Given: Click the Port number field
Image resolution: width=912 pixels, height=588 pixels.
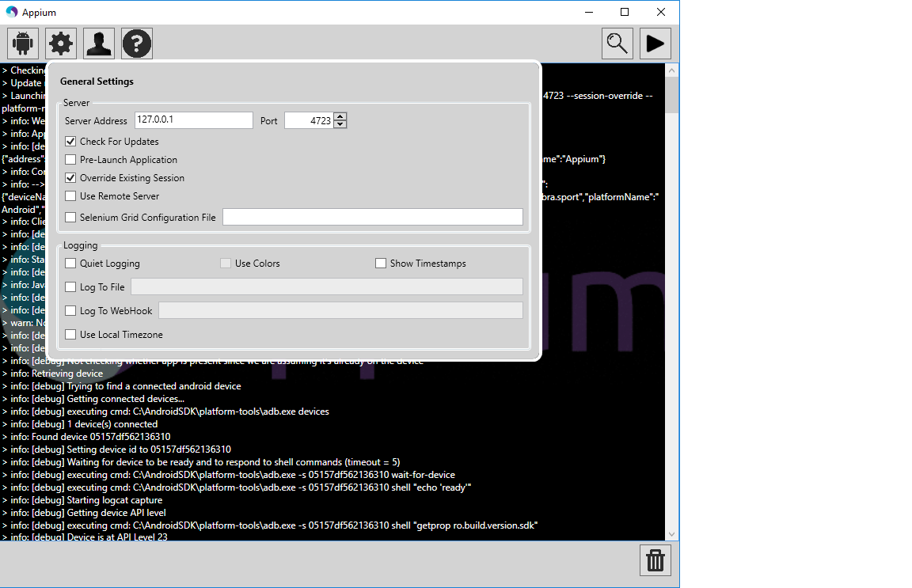Looking at the screenshot, I should [x=309, y=120].
